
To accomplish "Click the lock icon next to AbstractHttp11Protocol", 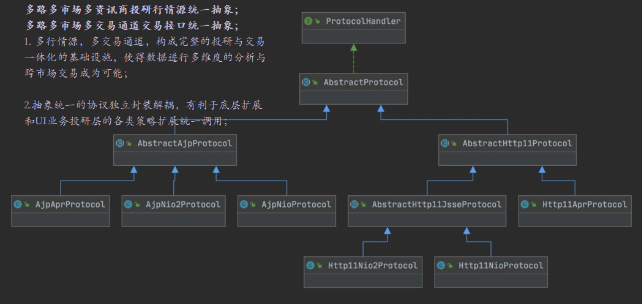I will point(454,144).
